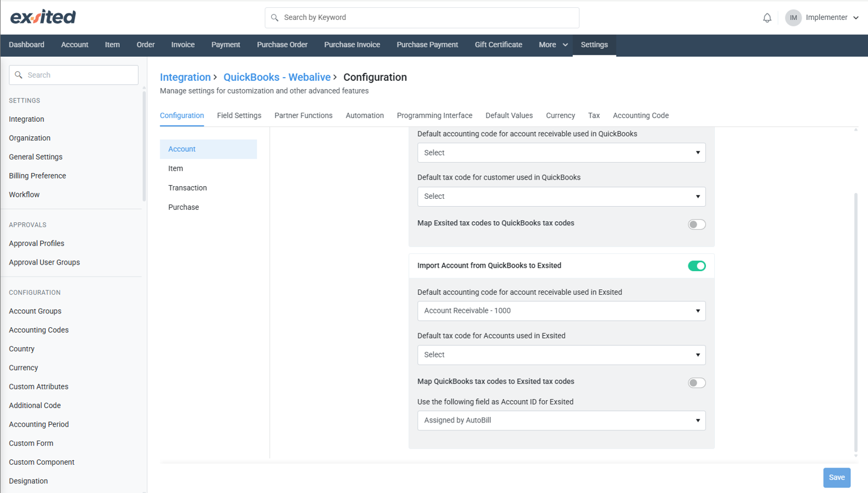
Task: Open Integration in the settings sidebar
Action: click(27, 119)
